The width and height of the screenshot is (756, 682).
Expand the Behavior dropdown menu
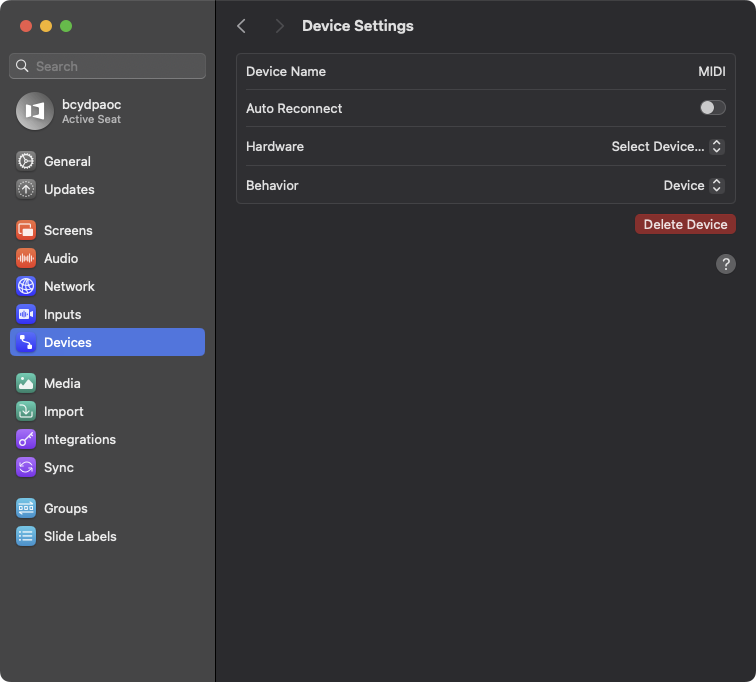coord(693,185)
